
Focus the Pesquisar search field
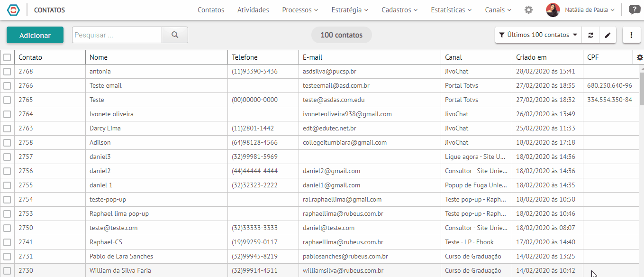[x=117, y=35]
